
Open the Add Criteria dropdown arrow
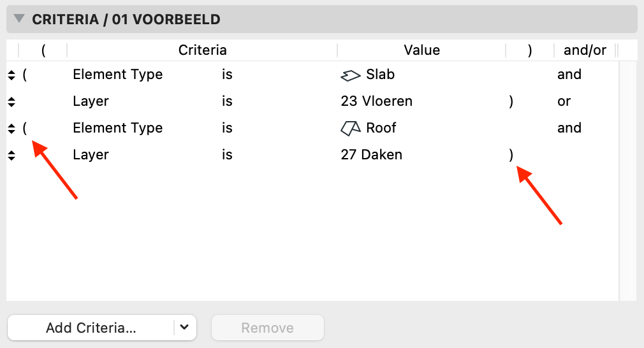pyautogui.click(x=184, y=327)
